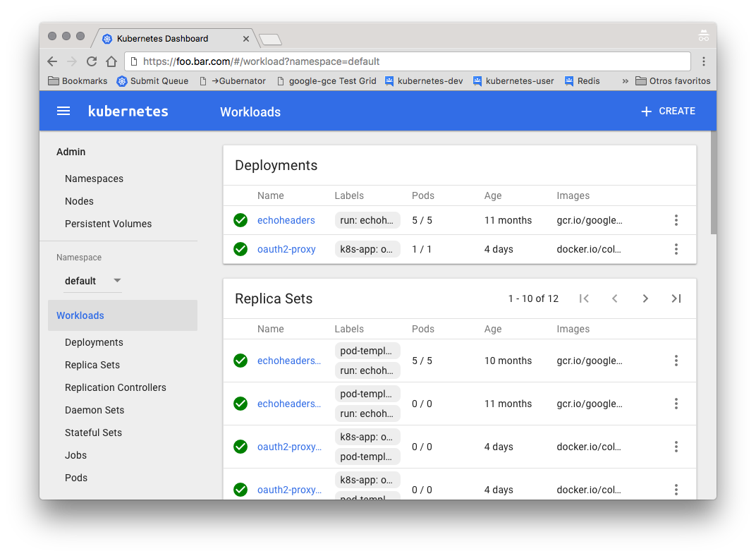Go to next page of Replica Sets
This screenshot has height=556, width=756.
click(645, 298)
